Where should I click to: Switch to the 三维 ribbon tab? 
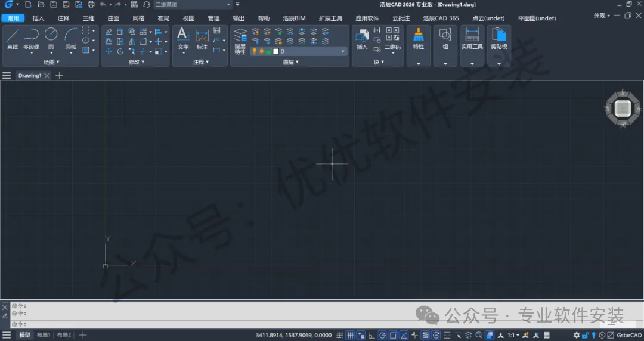pos(88,18)
